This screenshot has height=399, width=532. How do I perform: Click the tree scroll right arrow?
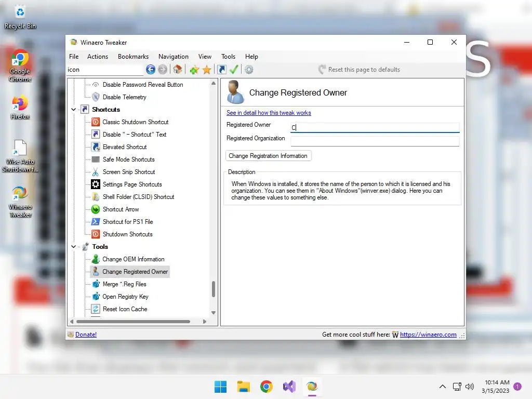205,321
